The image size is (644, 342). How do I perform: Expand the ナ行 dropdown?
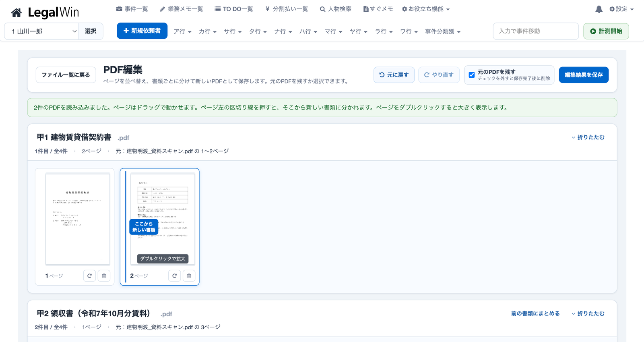point(283,31)
